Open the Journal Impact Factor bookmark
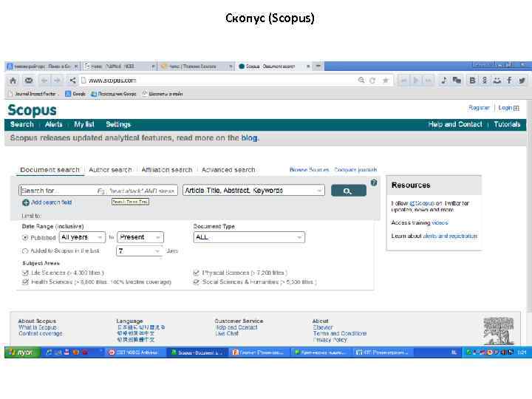Screen dimensions: 532x399 coord(33,94)
